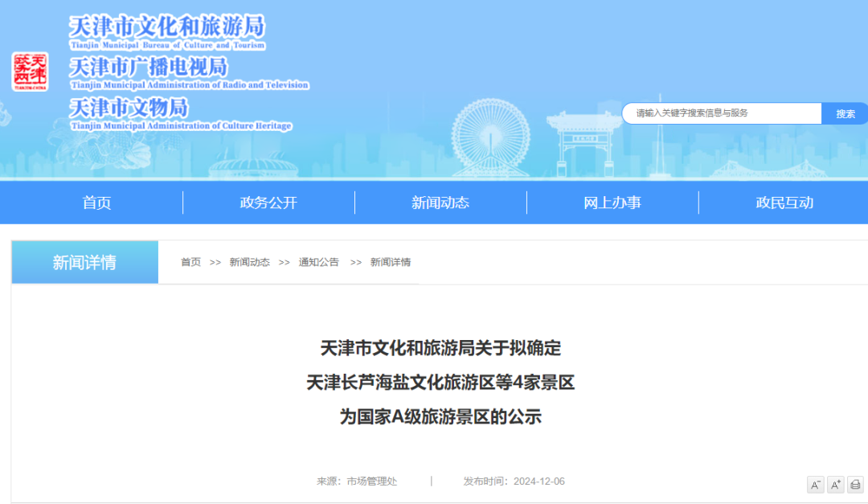Viewport: 868px width, 504px height.
Task: Increase font size with A+ icon
Action: (x=836, y=484)
